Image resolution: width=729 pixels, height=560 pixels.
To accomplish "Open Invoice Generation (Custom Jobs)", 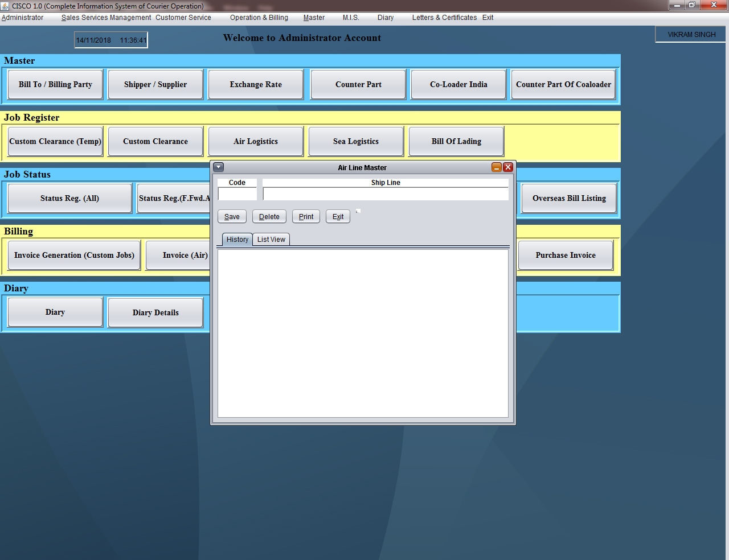I will (74, 255).
